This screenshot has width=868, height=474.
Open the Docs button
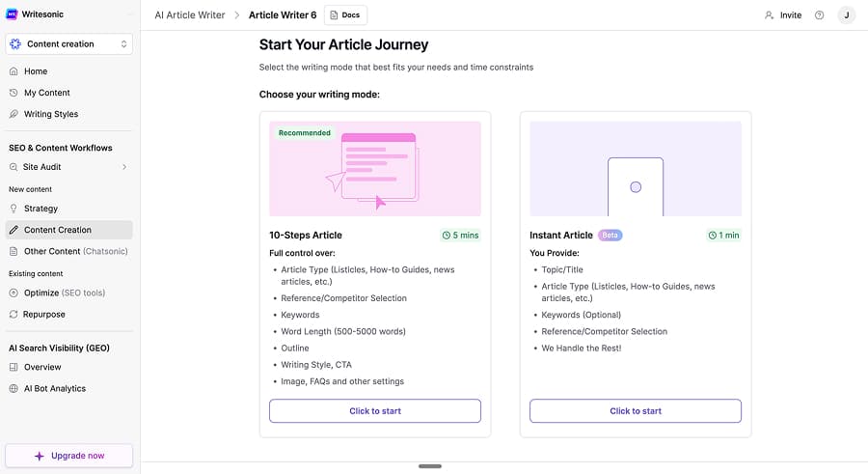pyautogui.click(x=345, y=15)
